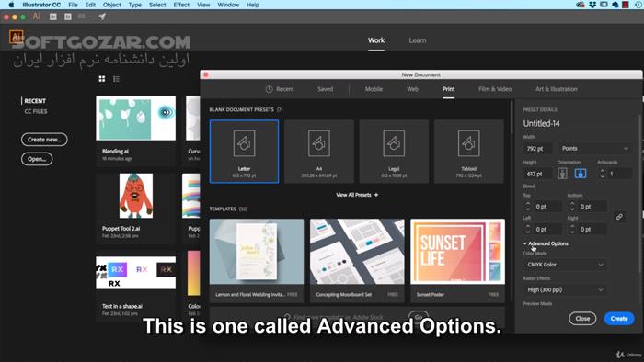This screenshot has height=362, width=644.
Task: Adjust the Left bleed stepper arrows
Action: pos(528,229)
